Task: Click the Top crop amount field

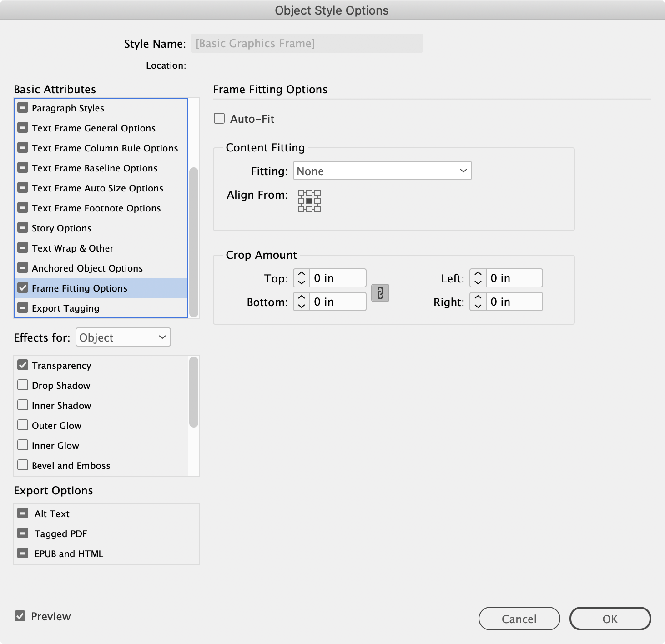Action: pos(338,278)
